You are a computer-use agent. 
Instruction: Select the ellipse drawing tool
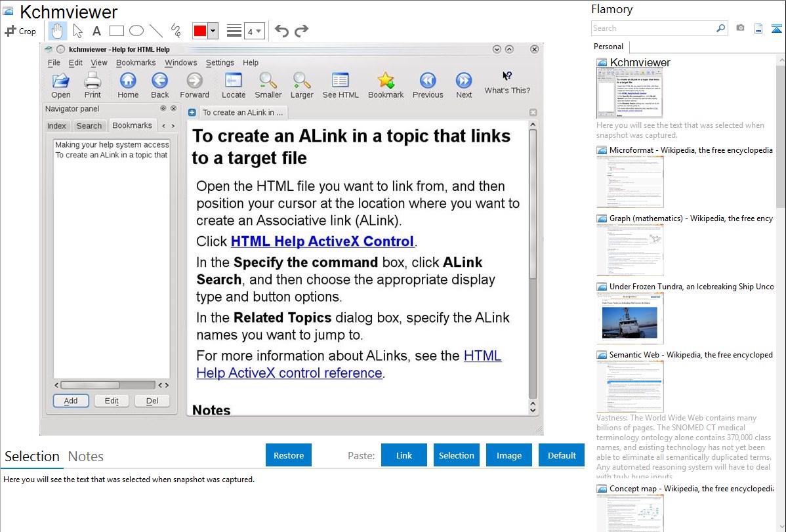click(x=136, y=31)
